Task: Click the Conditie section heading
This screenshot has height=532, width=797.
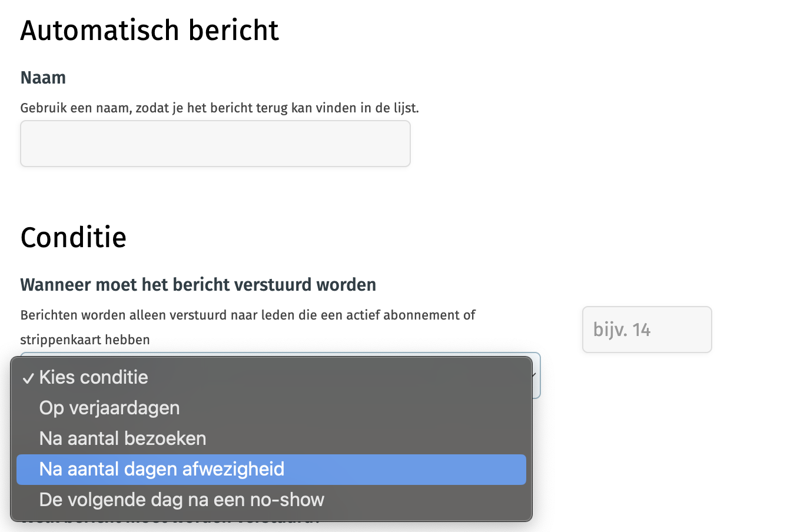Action: (x=74, y=238)
